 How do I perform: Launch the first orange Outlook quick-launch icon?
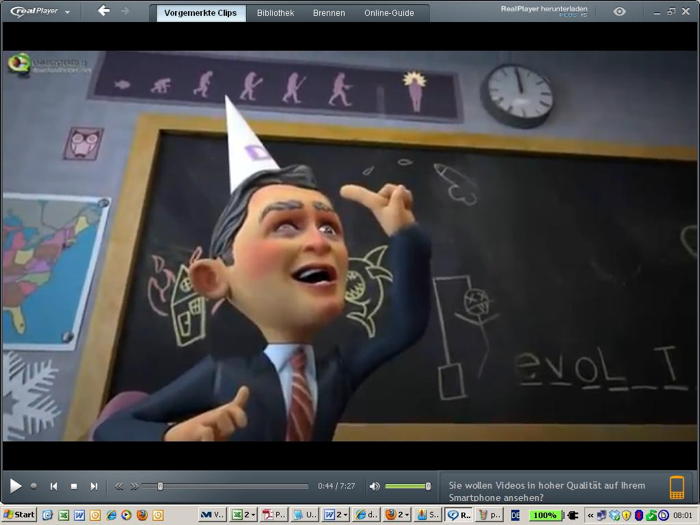pos(95,515)
